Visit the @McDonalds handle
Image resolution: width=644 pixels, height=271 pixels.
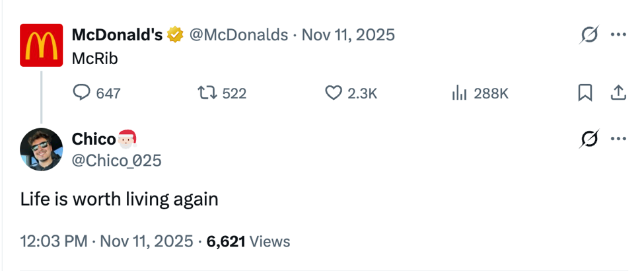(x=238, y=35)
